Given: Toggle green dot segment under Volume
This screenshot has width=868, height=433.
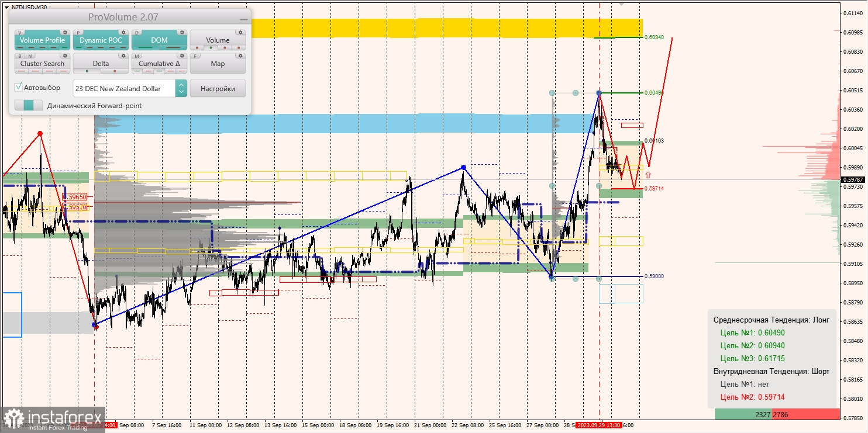Looking at the screenshot, I should click(211, 48).
